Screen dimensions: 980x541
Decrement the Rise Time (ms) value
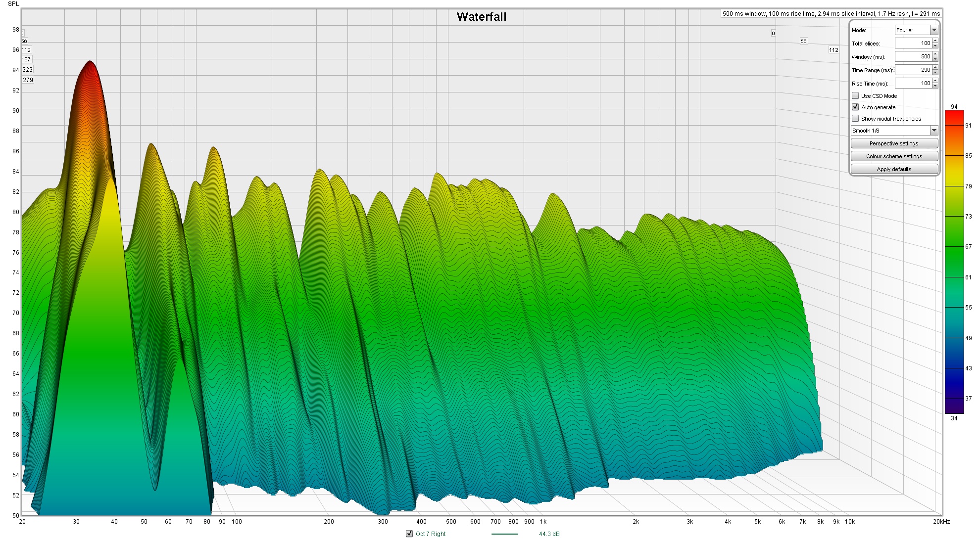[935, 86]
